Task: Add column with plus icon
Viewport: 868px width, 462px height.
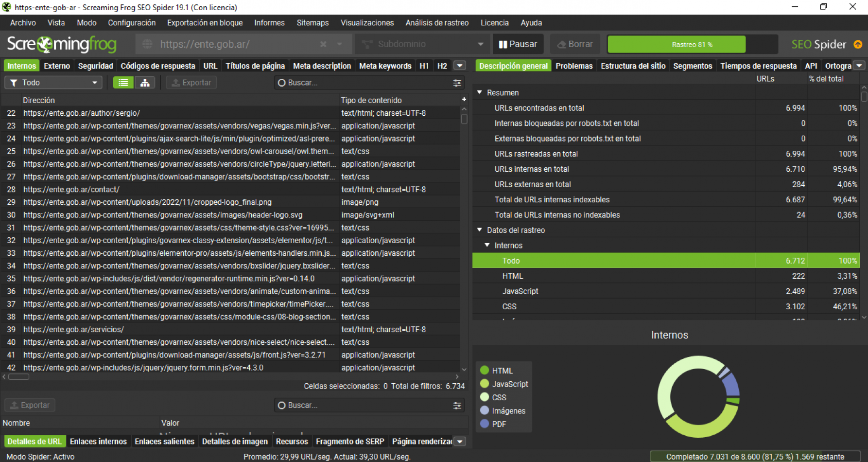Action: pos(464,99)
